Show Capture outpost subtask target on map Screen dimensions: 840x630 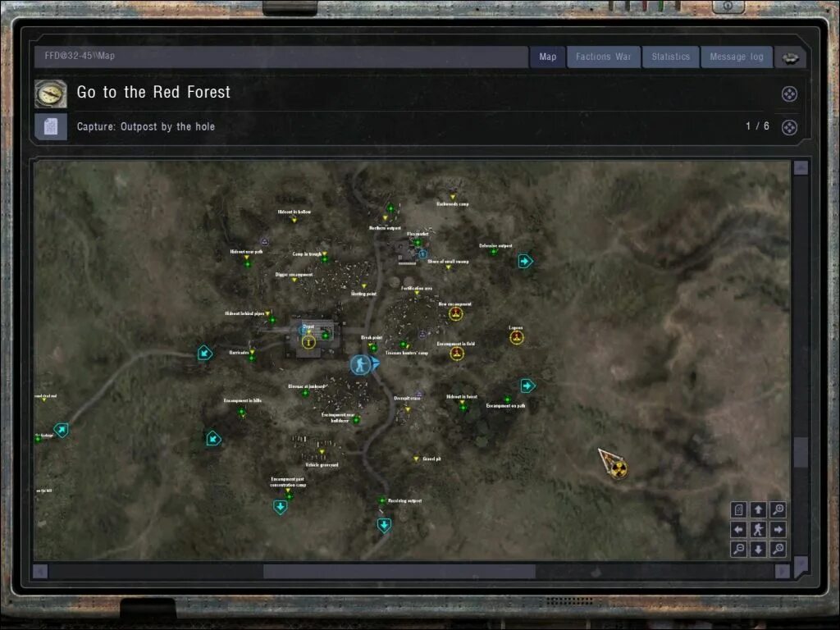click(789, 127)
